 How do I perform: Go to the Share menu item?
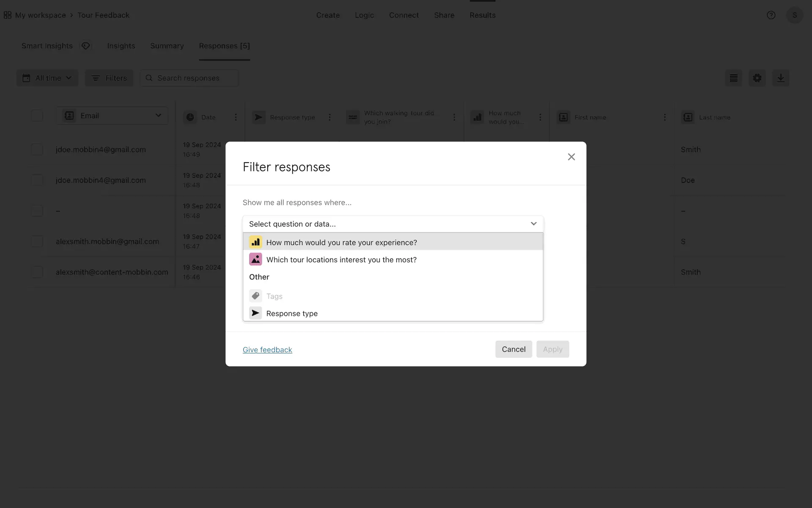tap(444, 15)
